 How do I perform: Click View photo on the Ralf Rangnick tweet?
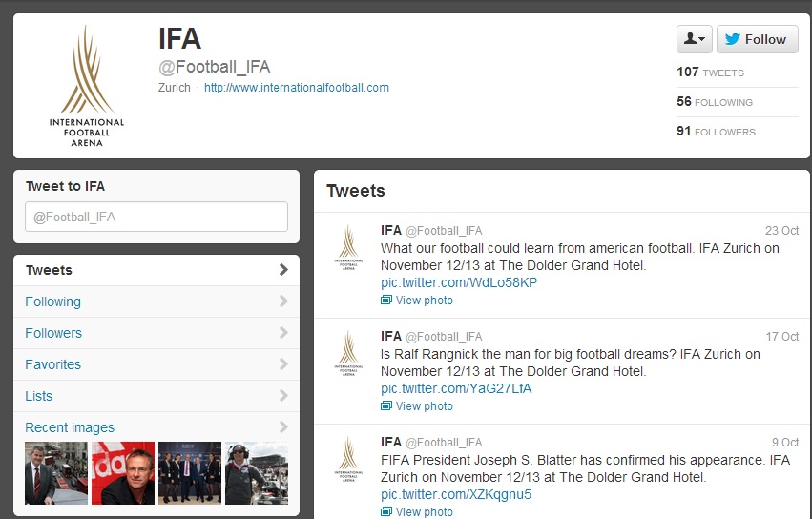pyautogui.click(x=424, y=406)
